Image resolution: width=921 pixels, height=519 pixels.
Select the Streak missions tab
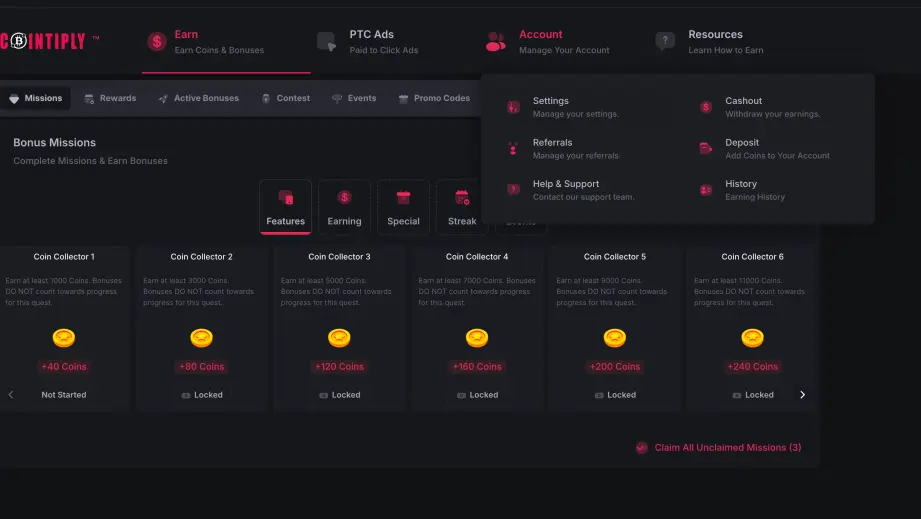(462, 207)
